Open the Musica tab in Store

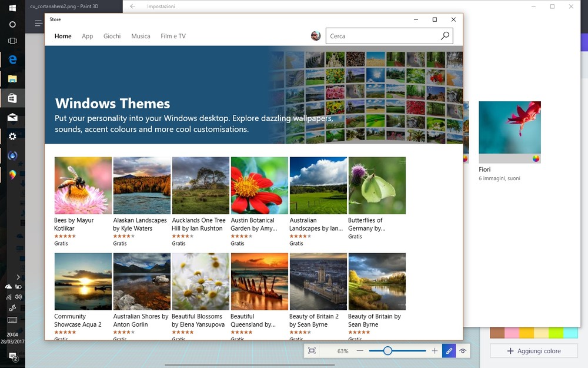point(141,36)
